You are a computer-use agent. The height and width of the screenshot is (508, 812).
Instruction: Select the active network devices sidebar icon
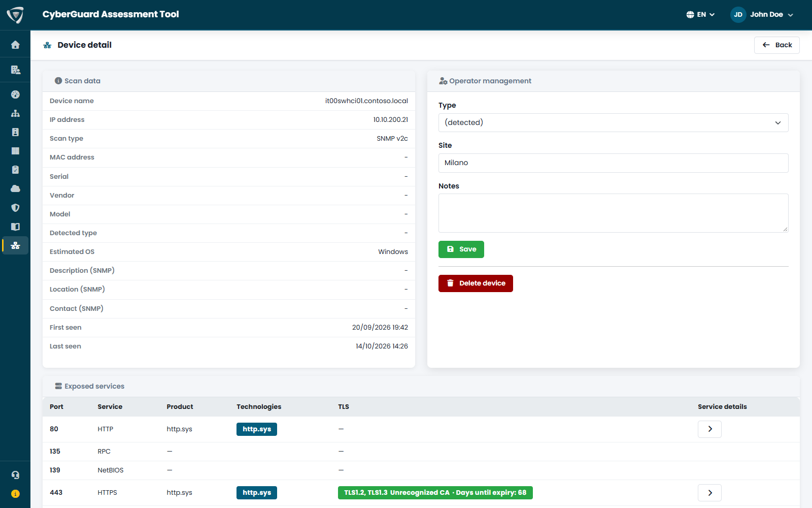click(x=15, y=245)
